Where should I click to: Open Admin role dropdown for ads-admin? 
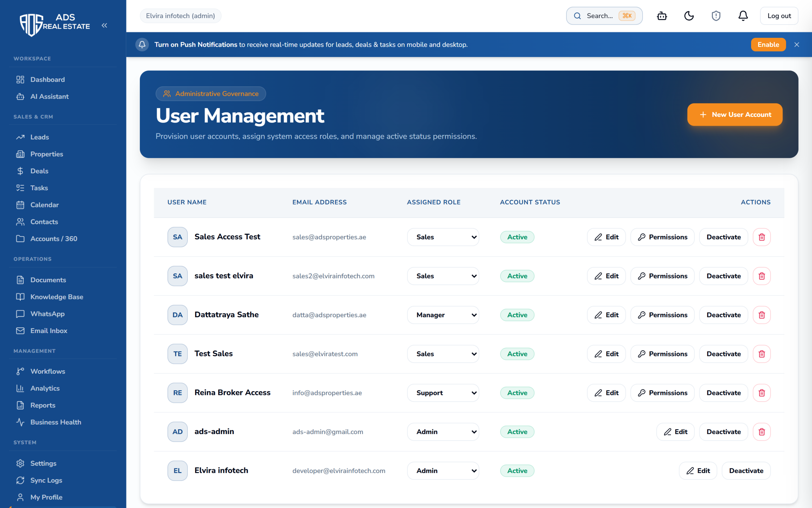click(x=443, y=432)
